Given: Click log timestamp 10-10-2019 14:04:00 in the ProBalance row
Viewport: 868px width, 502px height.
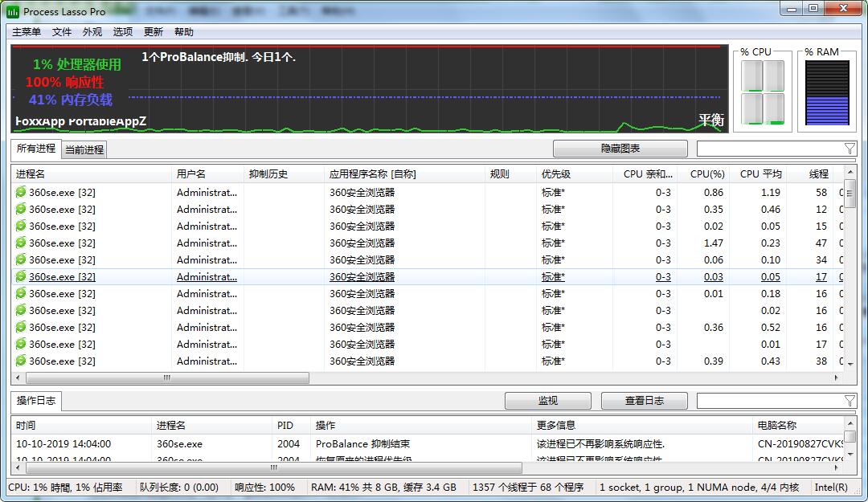Looking at the screenshot, I should pos(63,444).
